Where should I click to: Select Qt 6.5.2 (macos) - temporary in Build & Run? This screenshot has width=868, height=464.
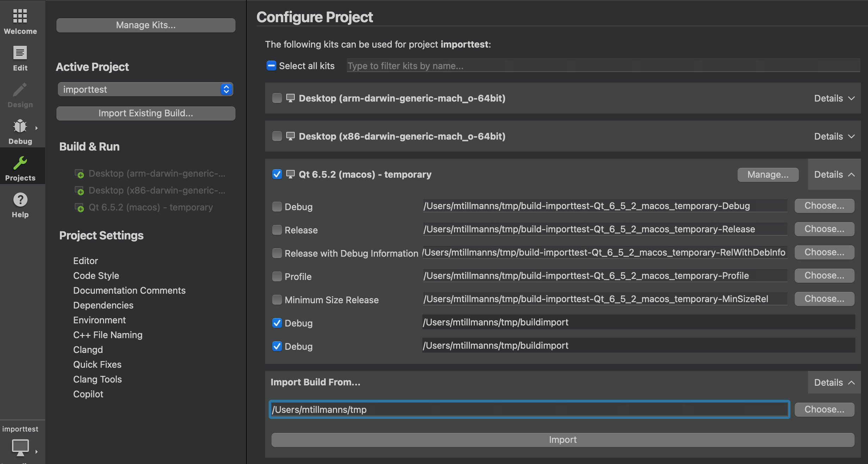coord(151,207)
